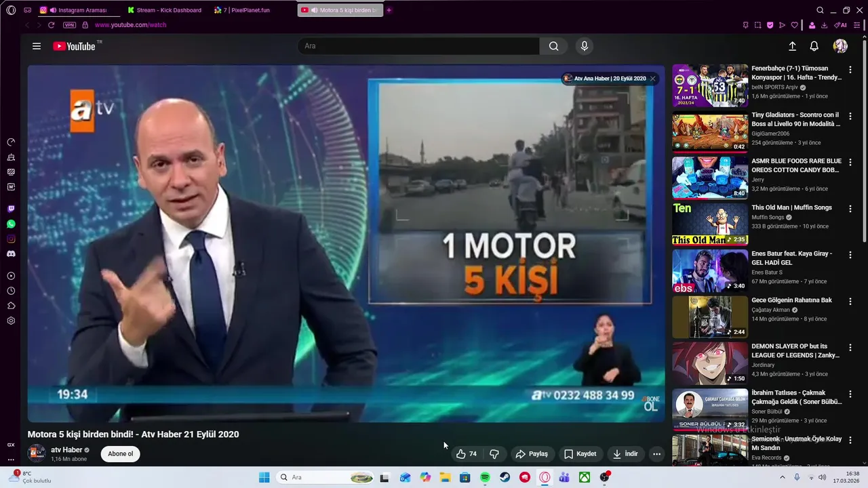The image size is (868, 488).
Task: Click the YouTube search field Ara
Action: (x=418, y=46)
